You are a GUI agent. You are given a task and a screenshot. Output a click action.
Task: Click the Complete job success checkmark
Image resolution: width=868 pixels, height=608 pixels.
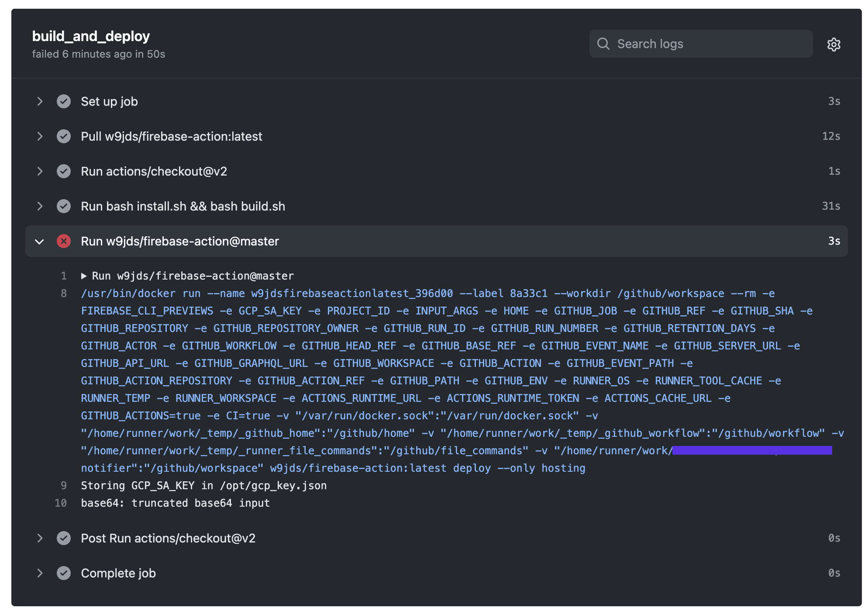click(x=64, y=573)
